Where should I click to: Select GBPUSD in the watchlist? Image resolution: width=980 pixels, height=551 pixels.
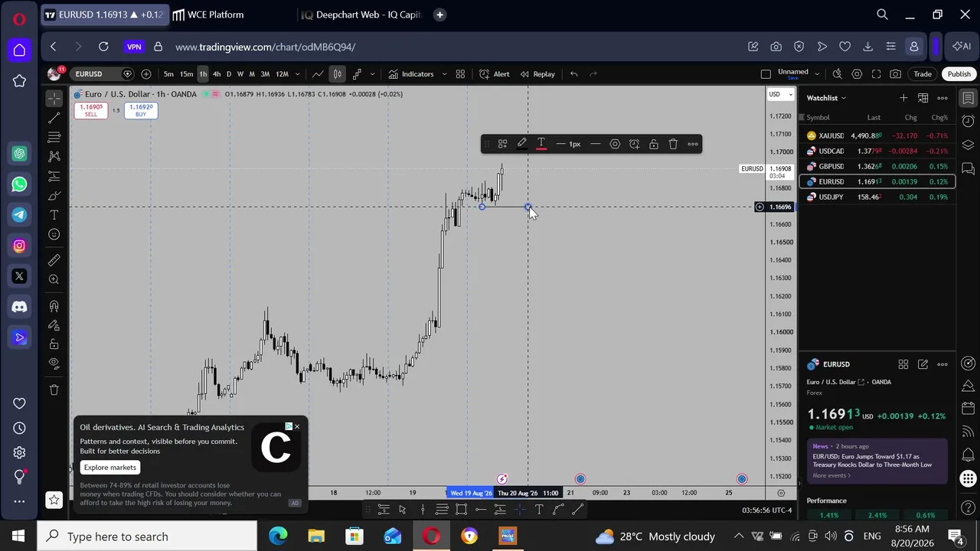[877, 166]
